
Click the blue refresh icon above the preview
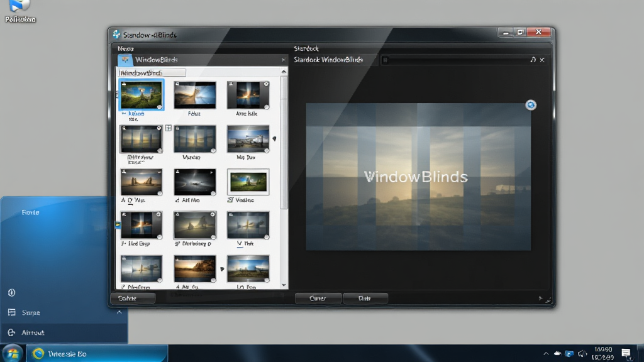point(531,105)
